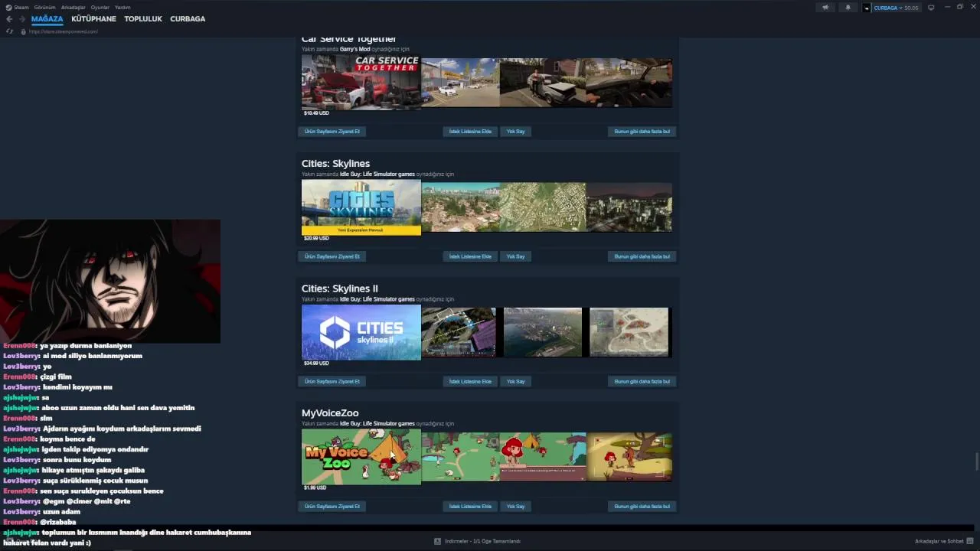Click the $0.05 wallet balance

[911, 8]
